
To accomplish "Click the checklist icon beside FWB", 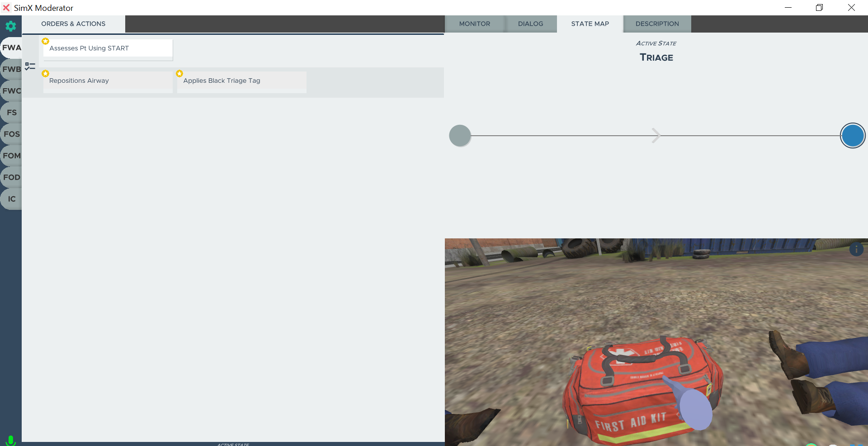I will [30, 66].
